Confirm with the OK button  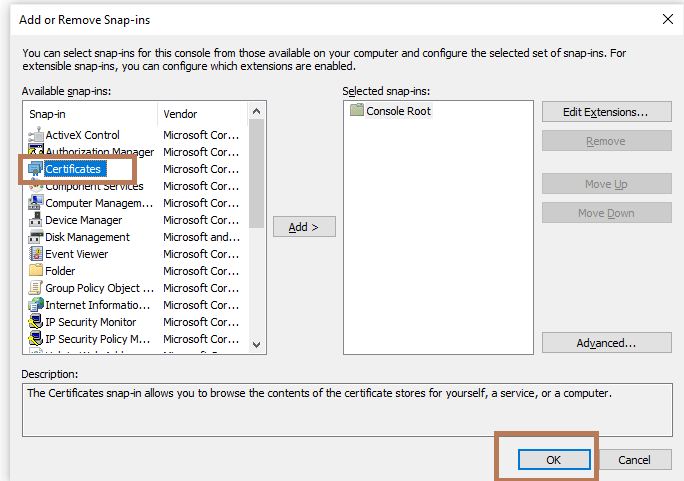pos(554,460)
